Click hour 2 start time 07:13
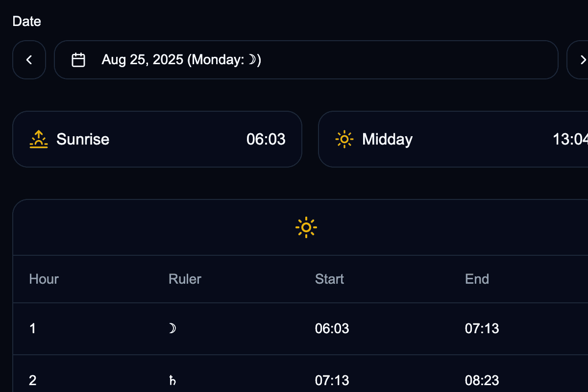 (332, 380)
